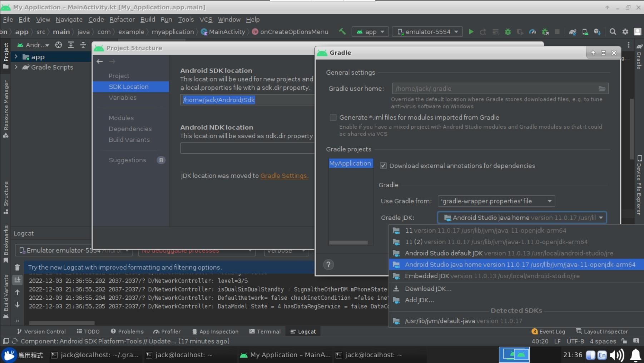Image resolution: width=644 pixels, height=363 pixels.
Task: Click the help button in the Gradle dialog
Action: tap(328, 264)
